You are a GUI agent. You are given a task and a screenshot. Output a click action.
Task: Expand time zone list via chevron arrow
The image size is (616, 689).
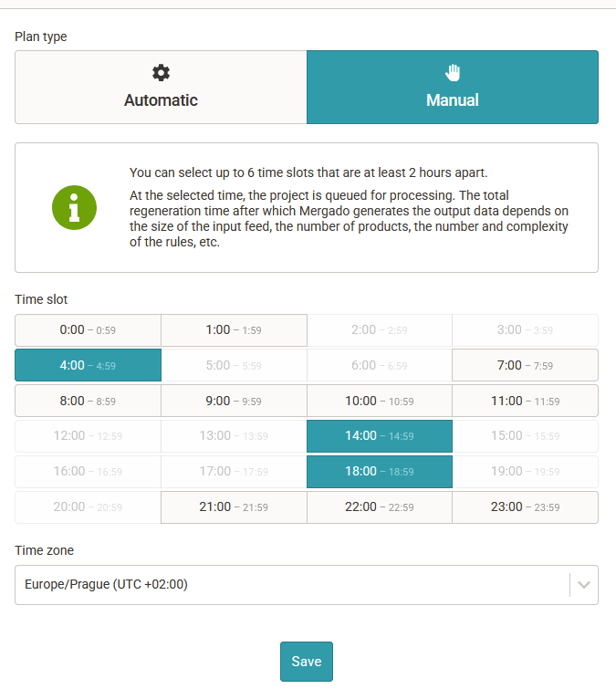click(584, 585)
